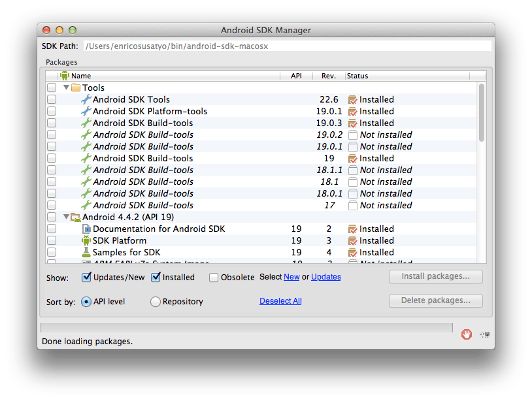Check the Android SDK Tools checkbox
The height and width of the screenshot is (401, 532).
click(52, 99)
